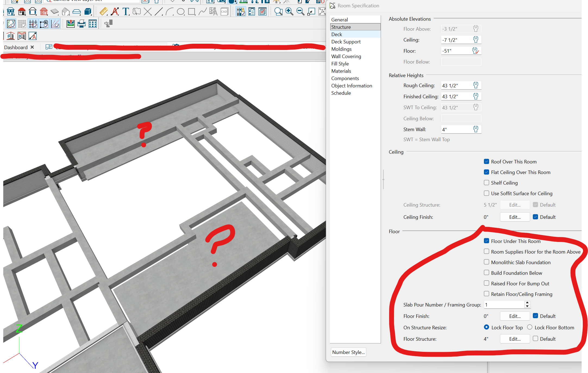Select the tape measure dimension tool
The image size is (588, 373).
pos(103,11)
